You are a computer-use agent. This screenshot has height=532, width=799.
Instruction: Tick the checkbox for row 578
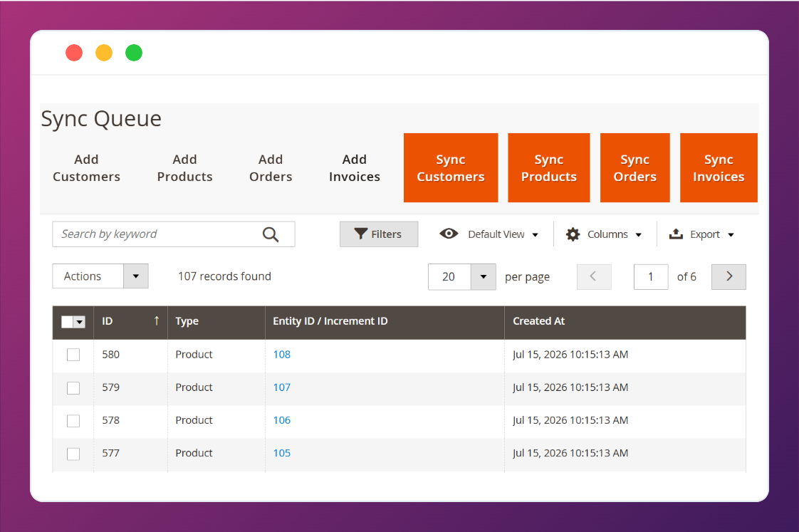[73, 421]
